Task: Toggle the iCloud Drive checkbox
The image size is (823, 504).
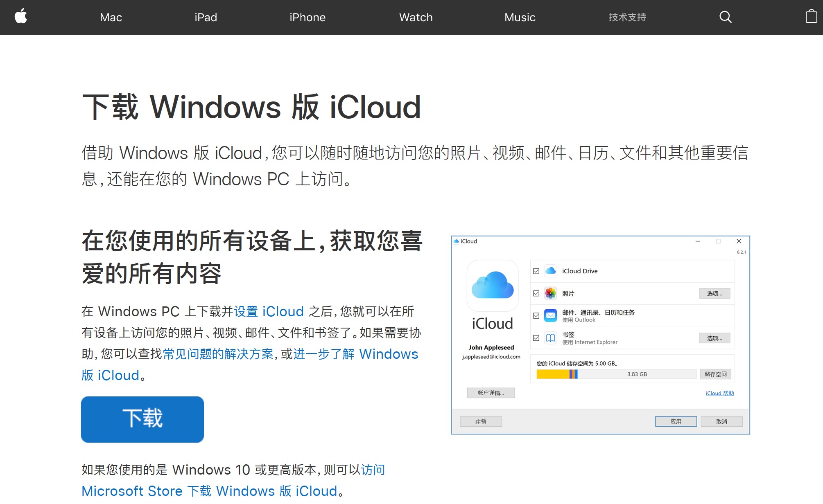Action: 536,271
